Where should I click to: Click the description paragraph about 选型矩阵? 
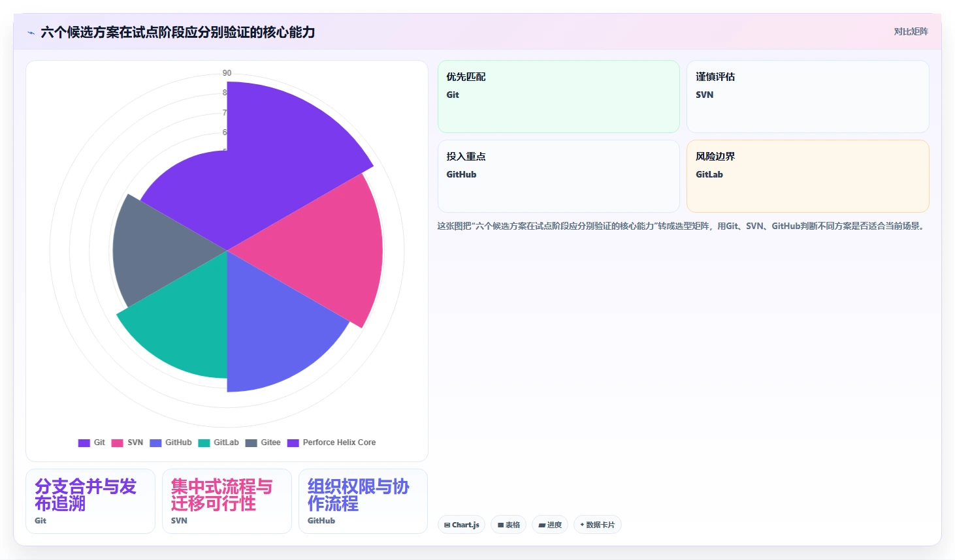click(682, 226)
